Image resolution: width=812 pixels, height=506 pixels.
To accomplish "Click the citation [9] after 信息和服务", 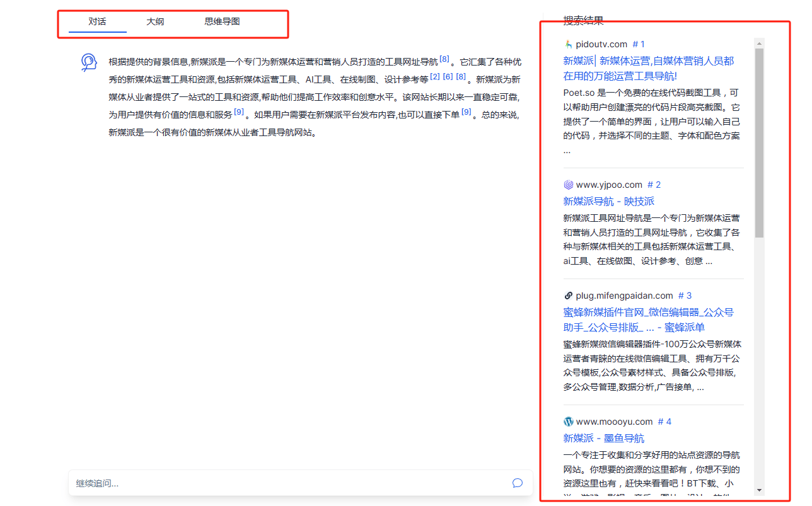I will [239, 112].
